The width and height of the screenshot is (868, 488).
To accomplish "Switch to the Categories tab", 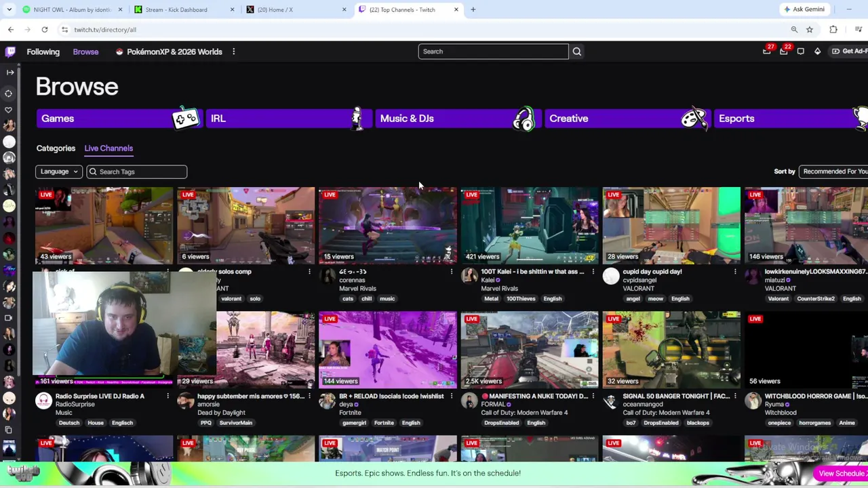I will coord(56,148).
